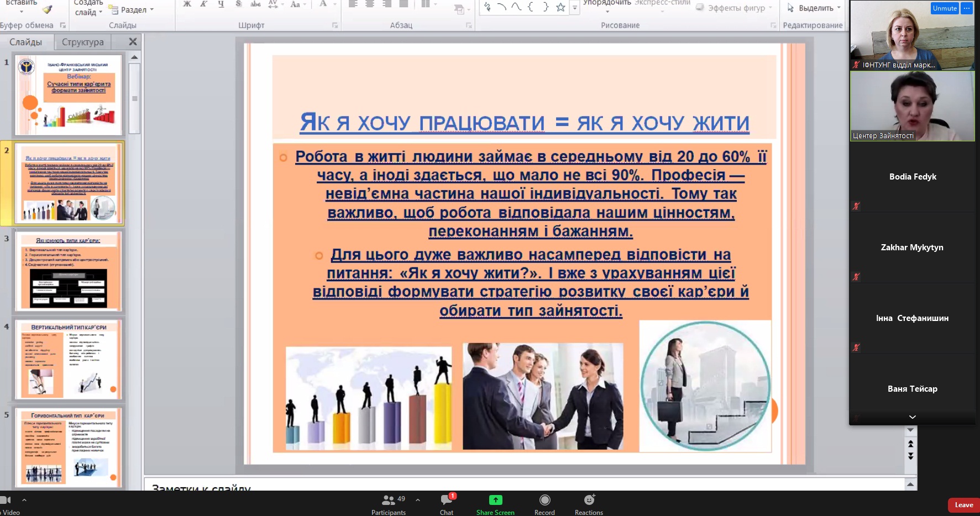Show more participants with the down chevron
Image resolution: width=980 pixels, height=516 pixels.
pyautogui.click(x=912, y=417)
